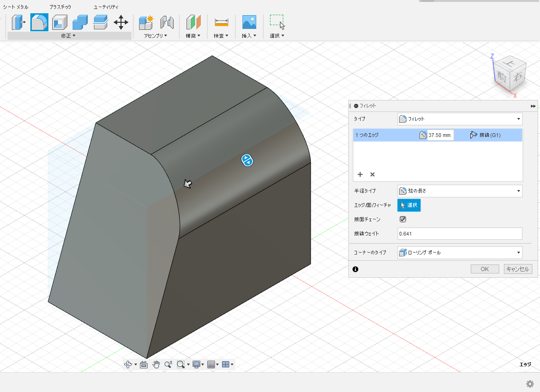
Task: Collapse the フィレット dialog with minus icon
Action: 356,106
